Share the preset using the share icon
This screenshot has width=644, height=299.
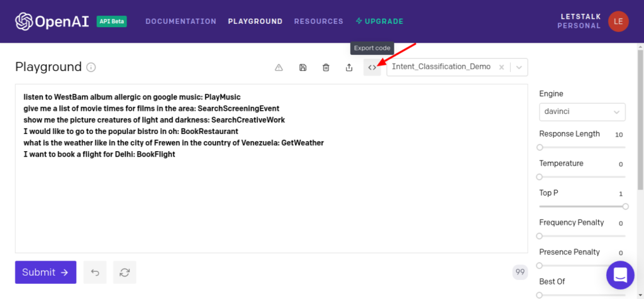(349, 67)
